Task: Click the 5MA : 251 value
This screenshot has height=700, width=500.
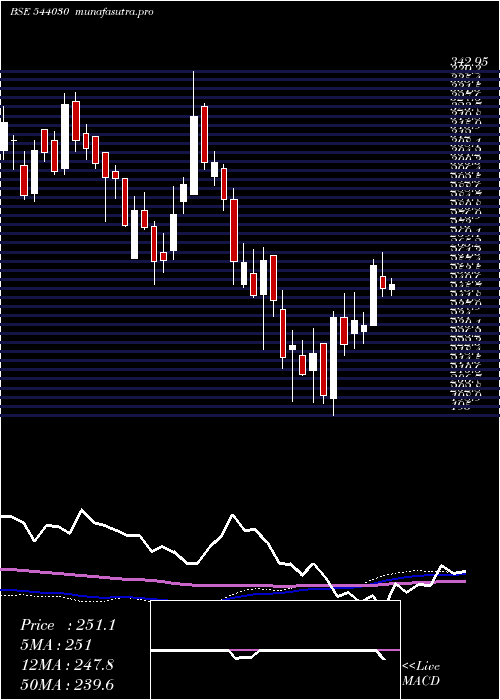Action: [56, 645]
